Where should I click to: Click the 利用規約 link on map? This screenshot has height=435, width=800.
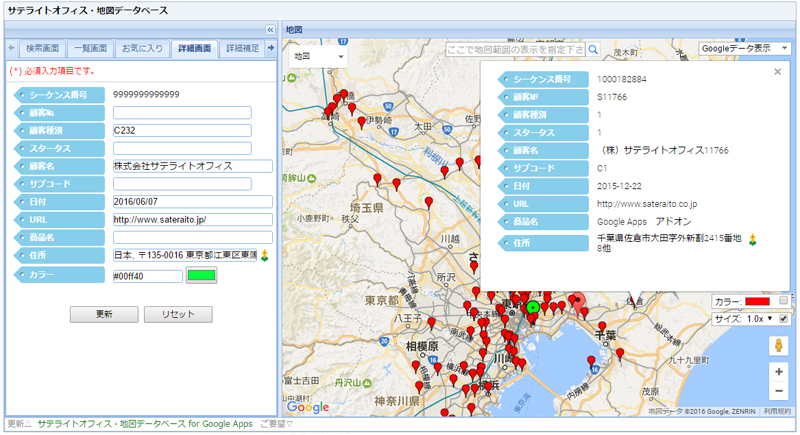click(x=777, y=411)
